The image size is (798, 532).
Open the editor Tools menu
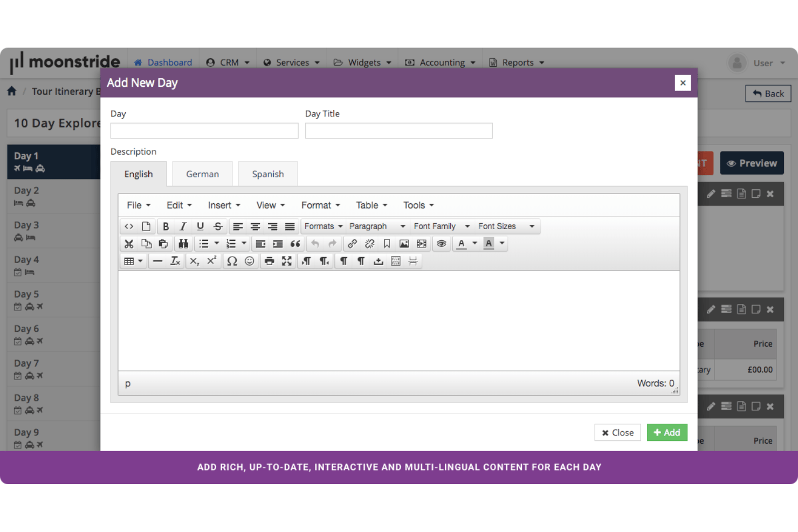418,205
